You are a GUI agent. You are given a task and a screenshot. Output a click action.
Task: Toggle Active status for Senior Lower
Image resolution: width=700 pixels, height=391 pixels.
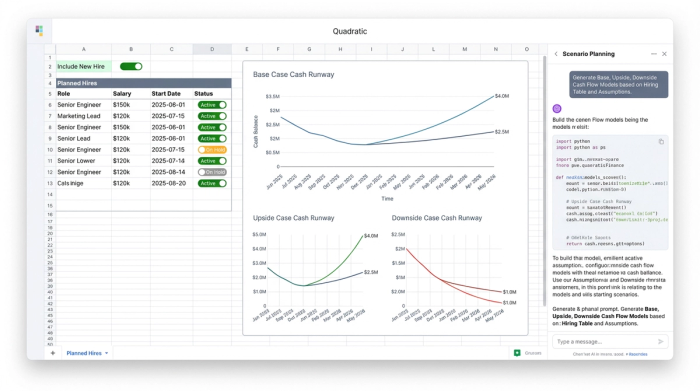[212, 161]
